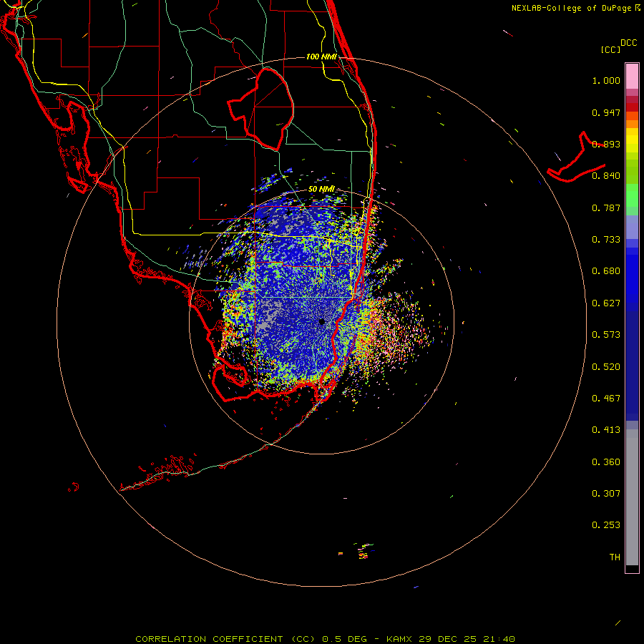Click the "50 NMI" range ring label
The height and width of the screenshot is (644, 644).
pos(321,189)
